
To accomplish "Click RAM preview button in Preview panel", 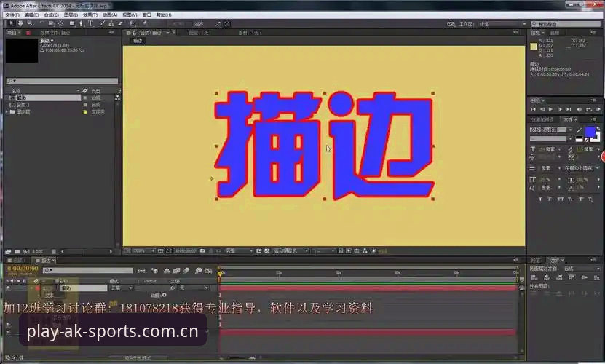I will [x=598, y=109].
